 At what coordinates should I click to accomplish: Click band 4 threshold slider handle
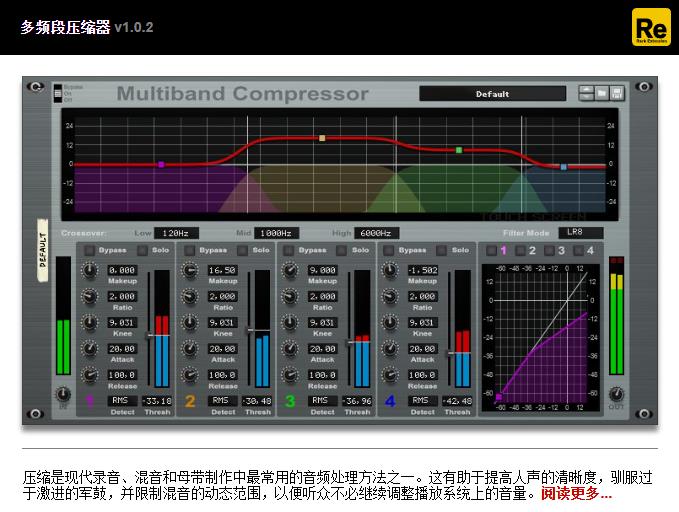pos(450,353)
